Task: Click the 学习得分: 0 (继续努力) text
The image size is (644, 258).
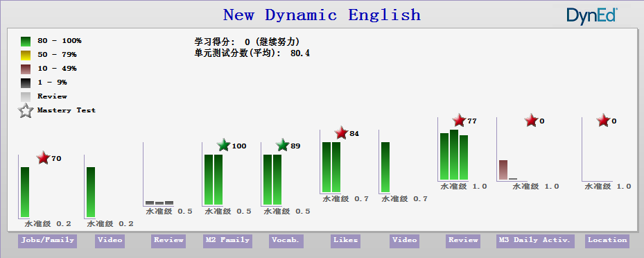Action: [x=247, y=42]
